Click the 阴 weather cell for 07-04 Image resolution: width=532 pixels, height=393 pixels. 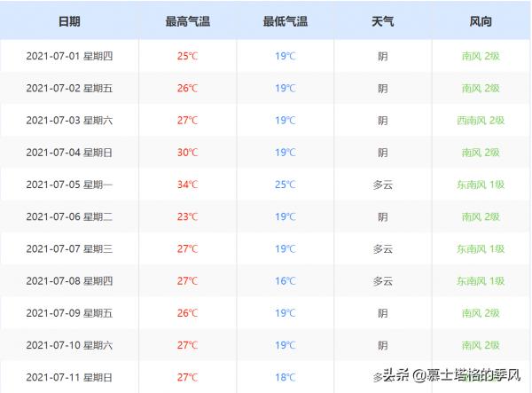383,153
